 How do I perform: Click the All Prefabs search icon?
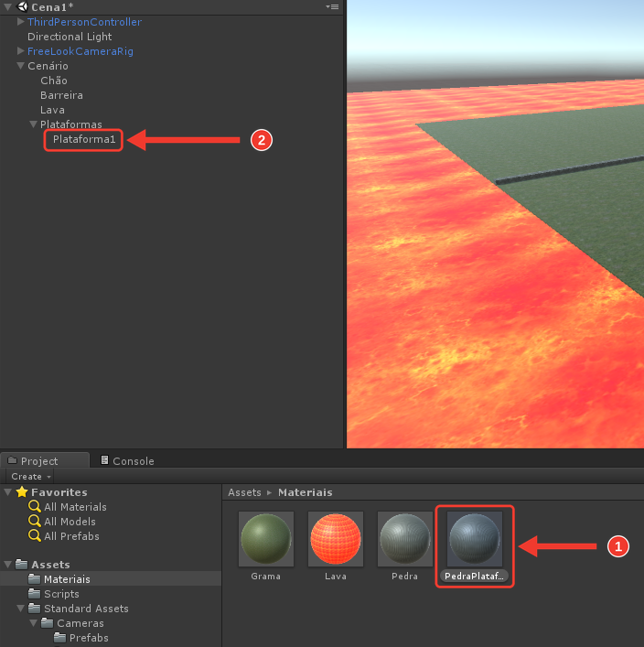click(35, 535)
